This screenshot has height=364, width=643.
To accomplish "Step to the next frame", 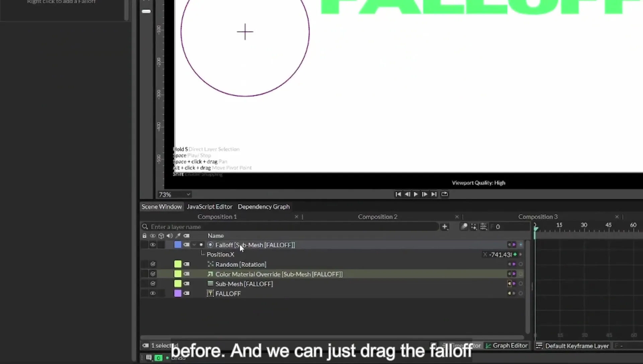I will [424, 194].
